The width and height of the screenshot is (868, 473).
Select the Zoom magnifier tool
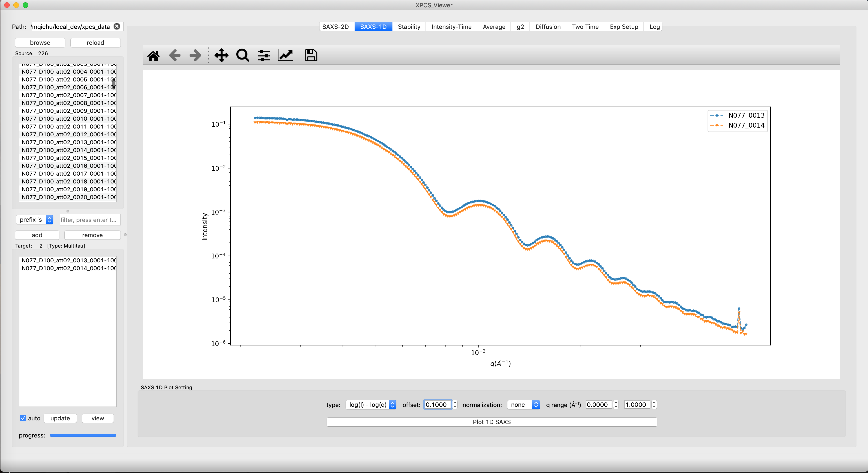pyautogui.click(x=243, y=56)
